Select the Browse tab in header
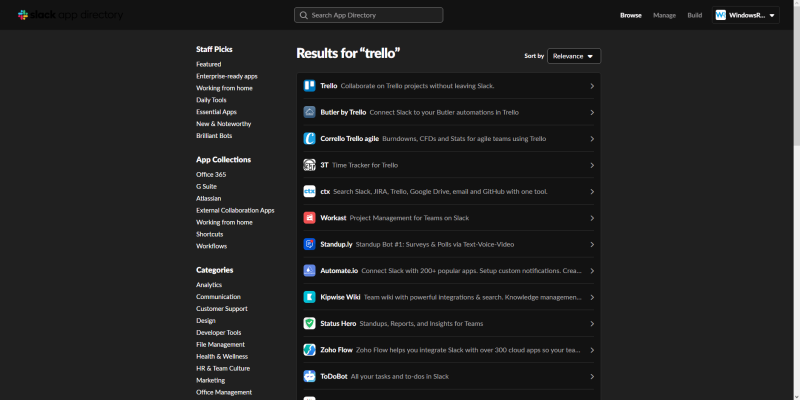800x400 pixels. pos(630,15)
